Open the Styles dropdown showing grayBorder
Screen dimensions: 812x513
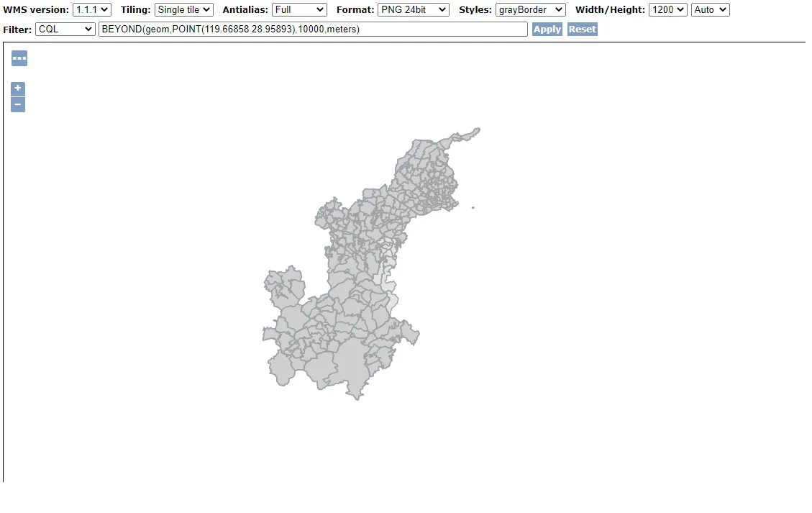[x=530, y=10]
